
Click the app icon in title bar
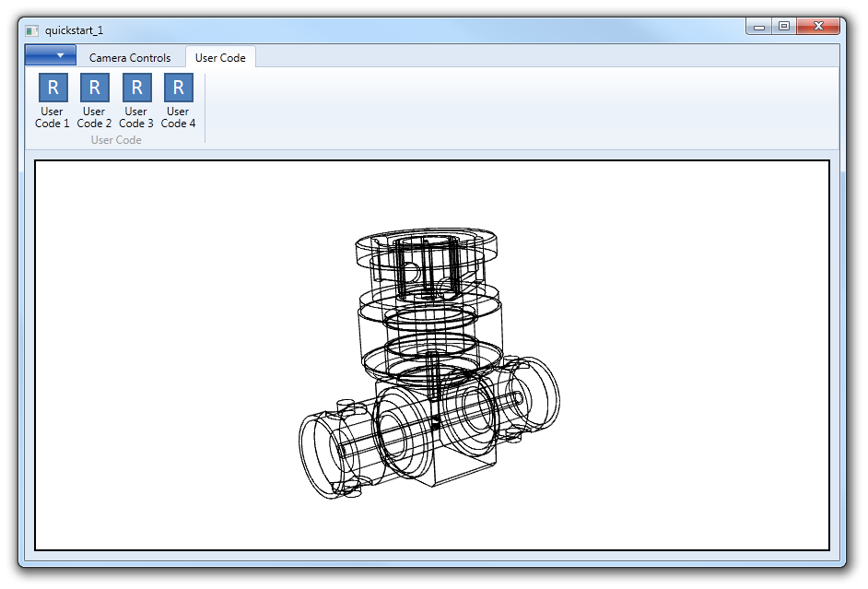32,30
